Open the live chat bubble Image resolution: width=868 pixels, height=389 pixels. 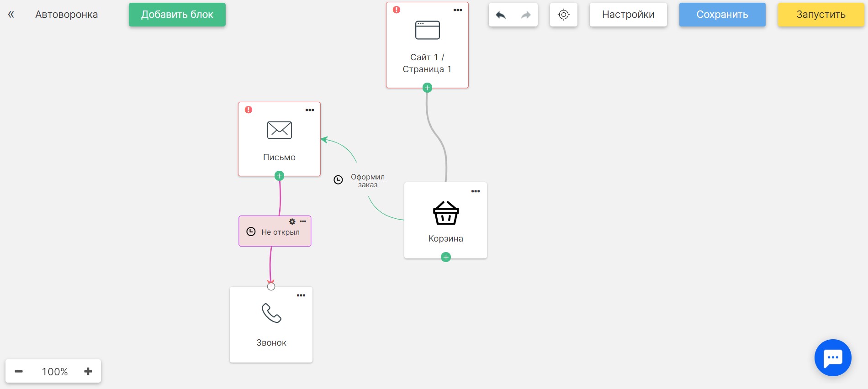coord(833,357)
